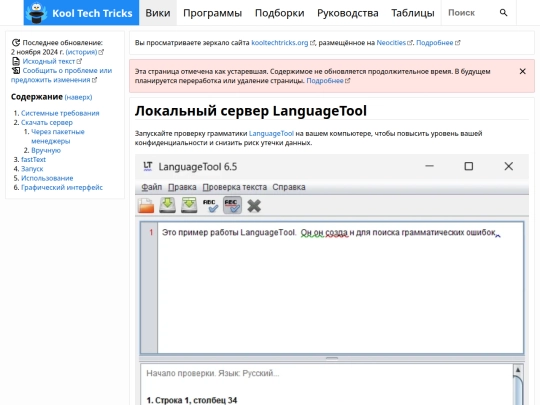The width and height of the screenshot is (540, 405).
Task: Click the source text document icon
Action: coord(16,61)
